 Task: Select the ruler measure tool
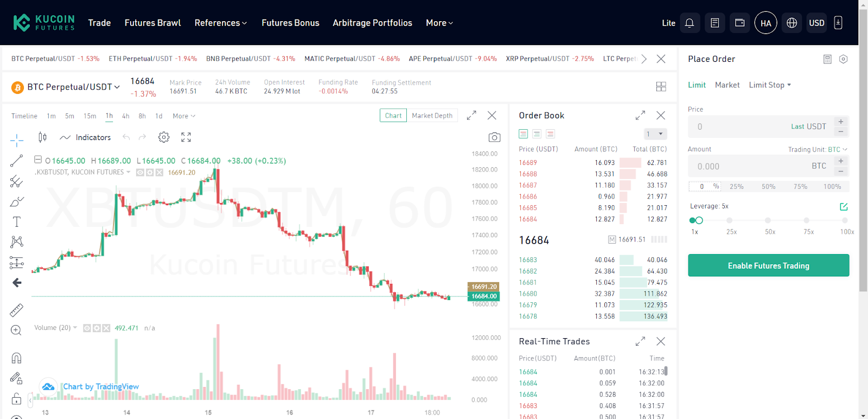[17, 310]
